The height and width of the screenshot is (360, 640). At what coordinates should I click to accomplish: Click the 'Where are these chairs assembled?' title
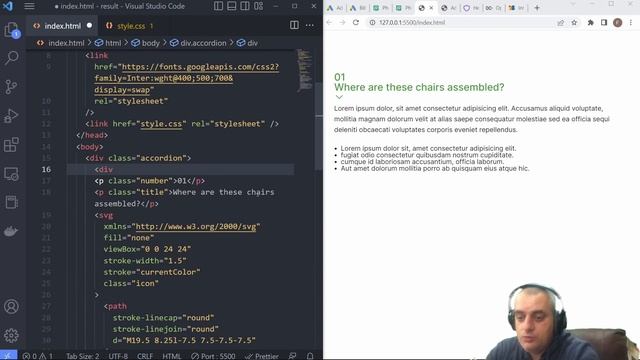pyautogui.click(x=419, y=87)
